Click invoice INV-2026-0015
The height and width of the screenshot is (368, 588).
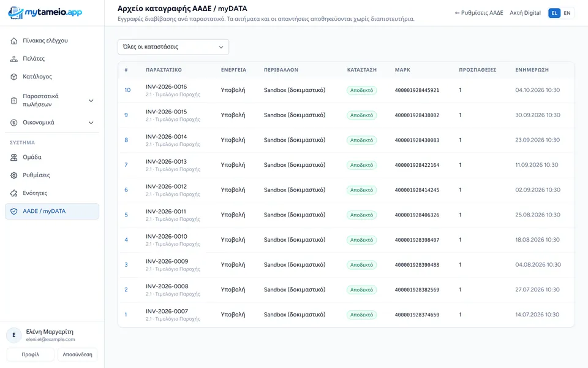click(x=166, y=112)
